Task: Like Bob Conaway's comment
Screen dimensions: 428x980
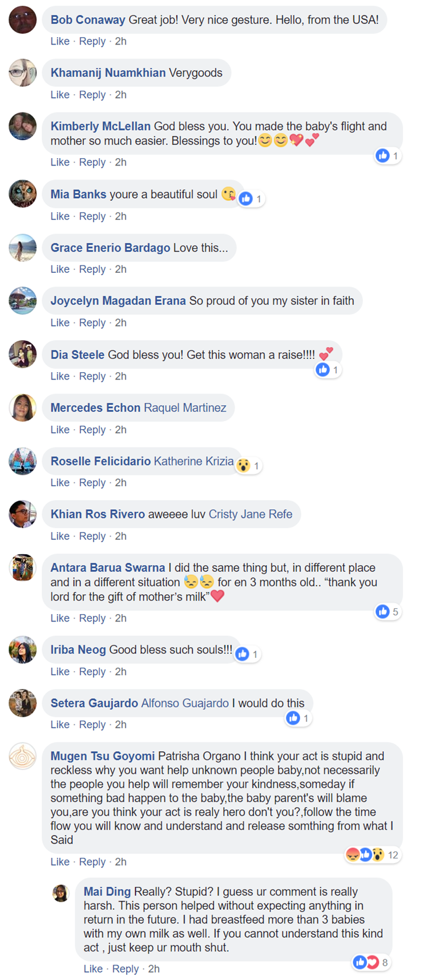Action: pyautogui.click(x=60, y=41)
